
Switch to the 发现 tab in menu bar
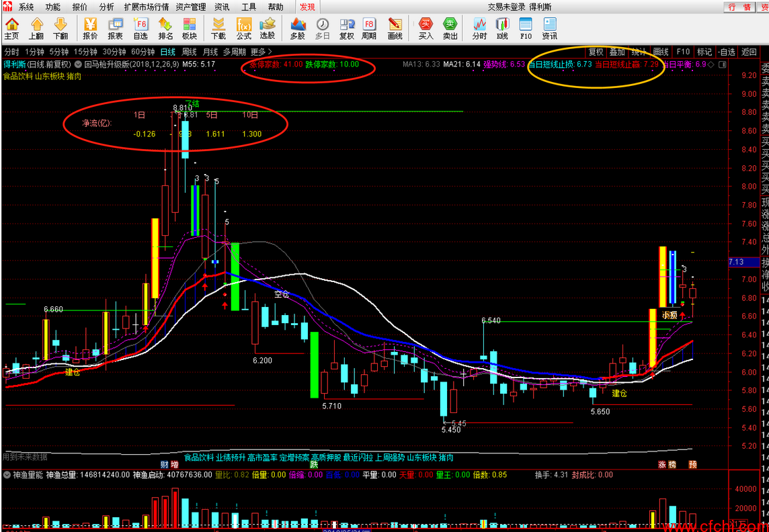click(x=307, y=7)
